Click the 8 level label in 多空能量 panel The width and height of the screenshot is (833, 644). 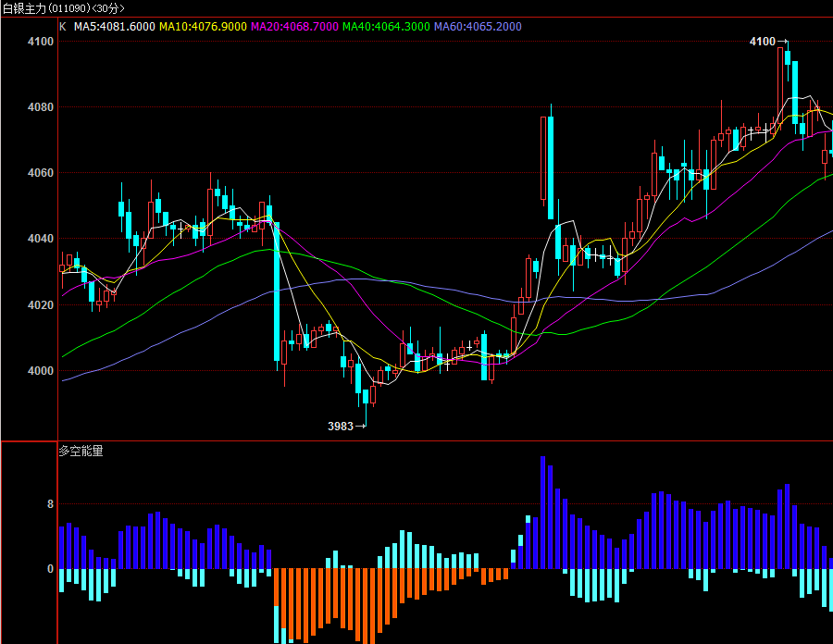[x=51, y=504]
